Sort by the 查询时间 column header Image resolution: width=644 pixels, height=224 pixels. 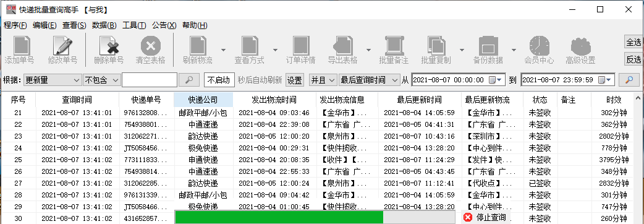pyautogui.click(x=77, y=100)
